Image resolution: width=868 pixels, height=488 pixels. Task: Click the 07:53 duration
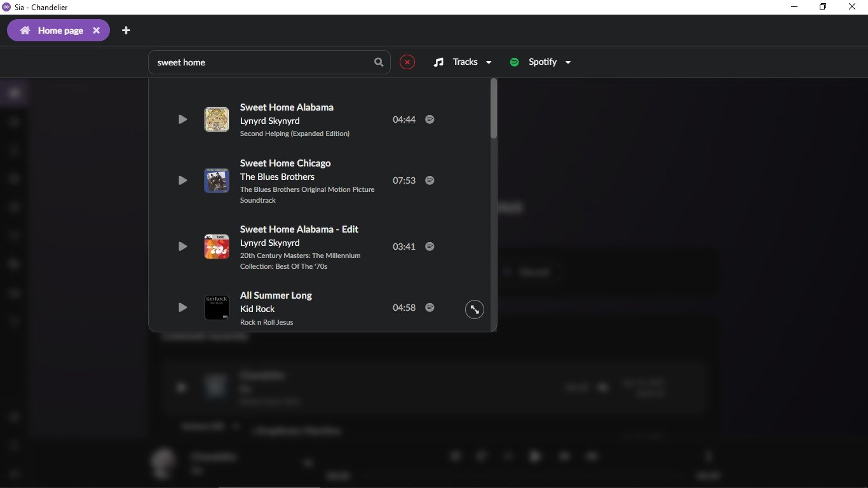[404, 180]
